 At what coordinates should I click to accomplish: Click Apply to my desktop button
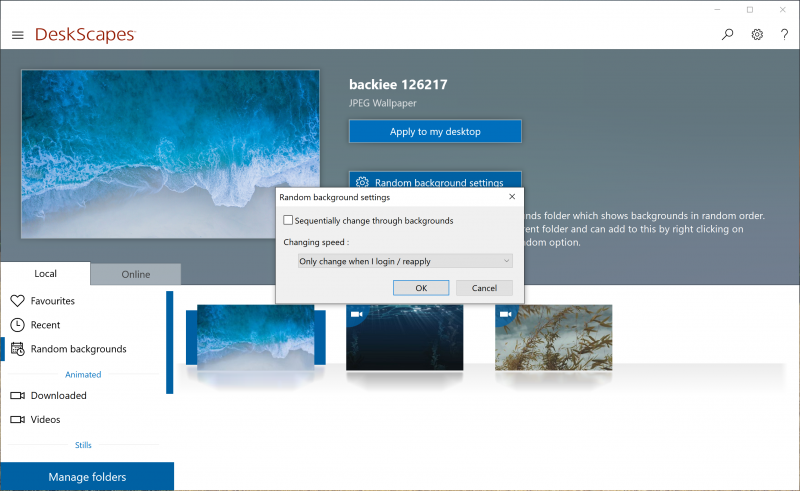point(435,131)
